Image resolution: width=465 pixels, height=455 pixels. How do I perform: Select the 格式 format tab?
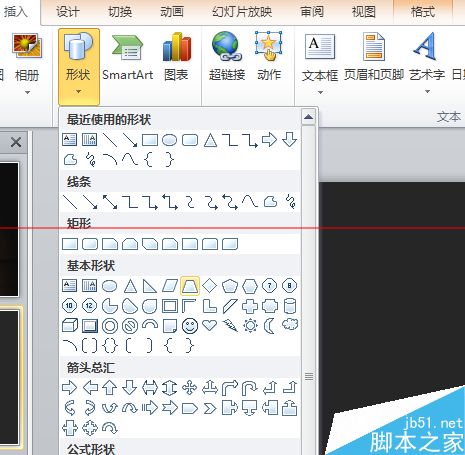423,12
